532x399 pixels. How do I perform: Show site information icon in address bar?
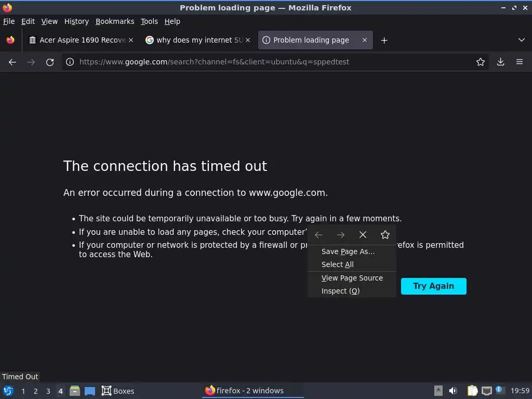point(70,62)
